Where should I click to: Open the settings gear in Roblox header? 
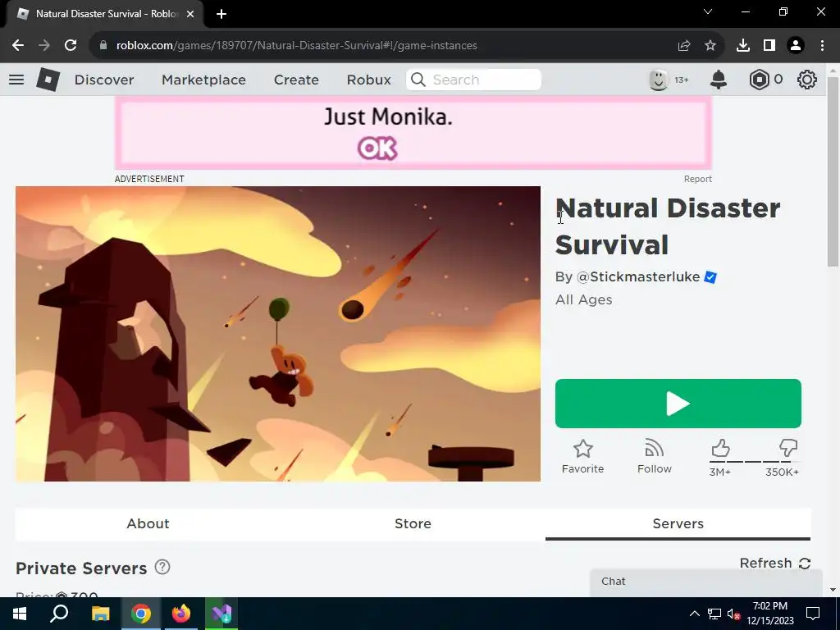[807, 80]
